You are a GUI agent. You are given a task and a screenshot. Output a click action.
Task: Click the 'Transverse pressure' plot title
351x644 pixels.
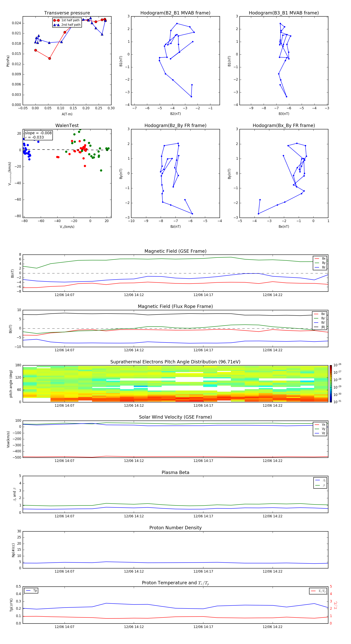(x=67, y=13)
